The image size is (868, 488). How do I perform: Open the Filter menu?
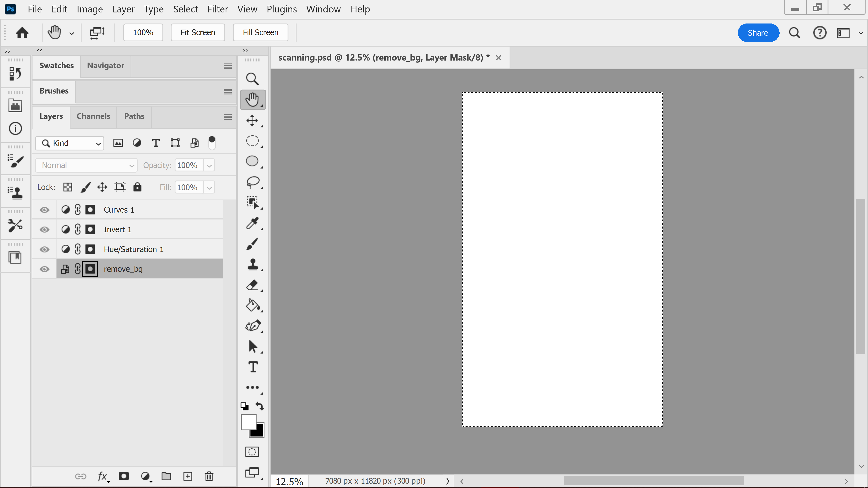(217, 9)
